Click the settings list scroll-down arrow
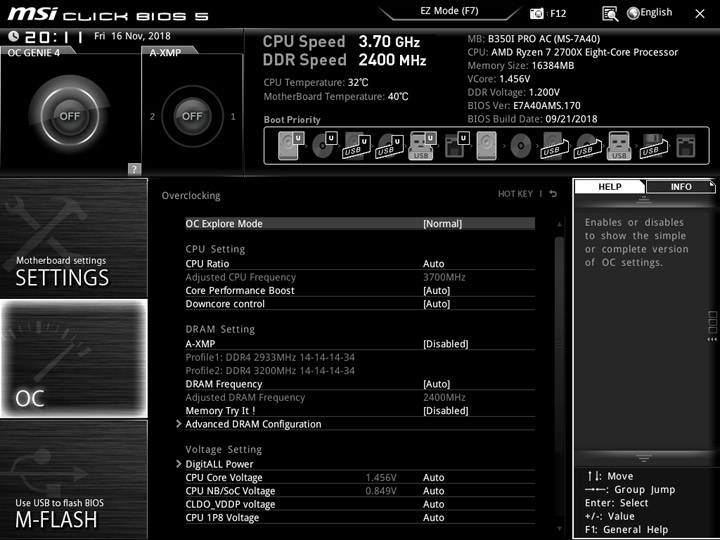The height and width of the screenshot is (540, 720). pyautogui.click(x=559, y=529)
